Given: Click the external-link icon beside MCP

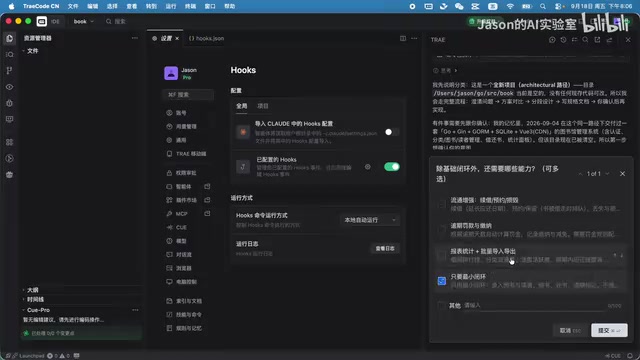Looking at the screenshot, I should [207, 213].
